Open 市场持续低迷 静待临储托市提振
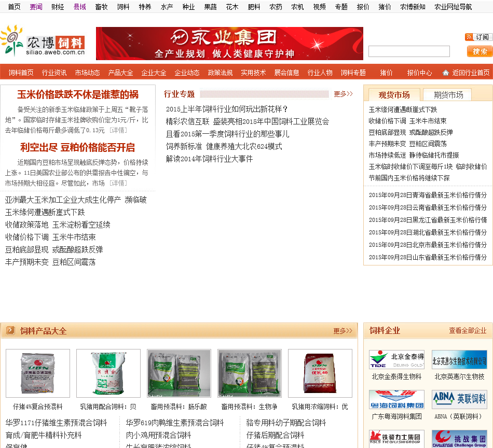The width and height of the screenshot is (493, 448). (x=414, y=155)
